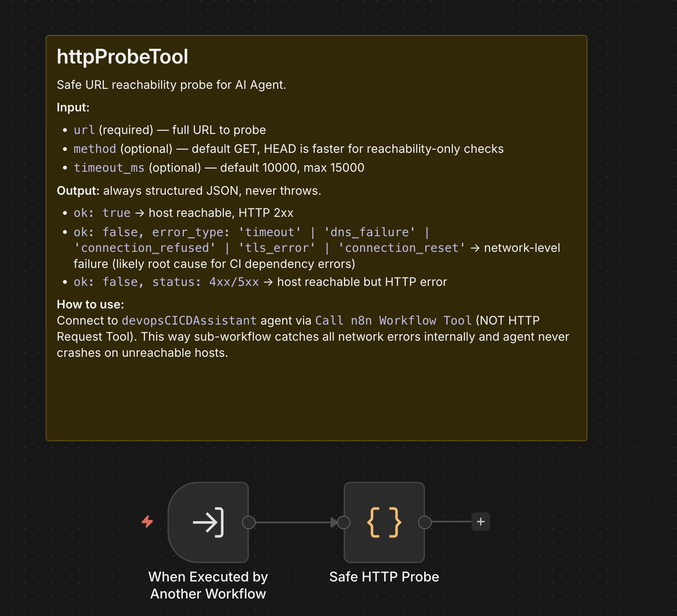
Task: Click the 'Safe HTTP Probe' node label
Action: tap(384, 577)
